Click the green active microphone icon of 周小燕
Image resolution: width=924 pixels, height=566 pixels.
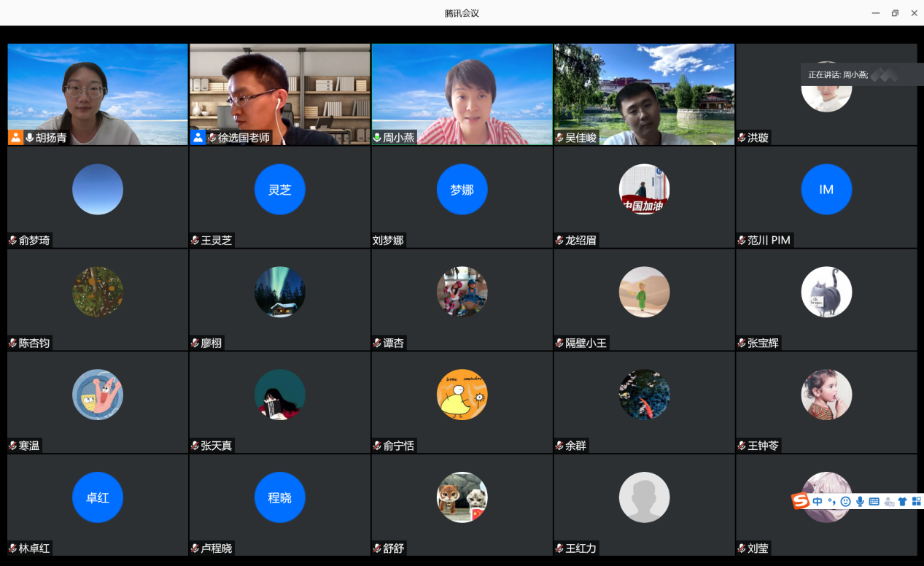click(x=377, y=138)
